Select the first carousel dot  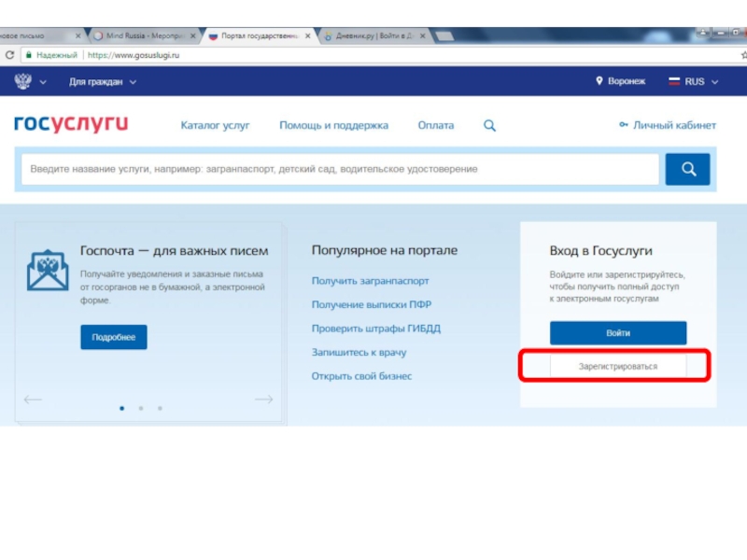click(122, 408)
